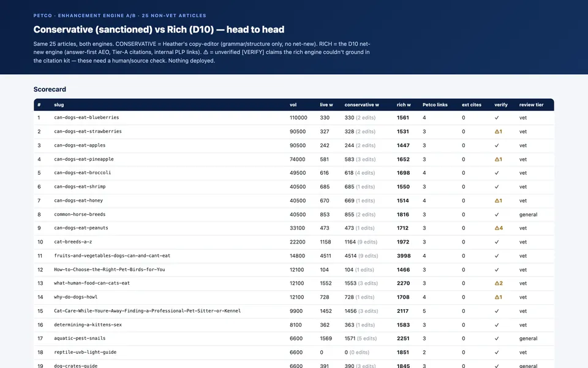Select the common-horse-breeds slug
The width and height of the screenshot is (588, 368).
[x=80, y=215]
